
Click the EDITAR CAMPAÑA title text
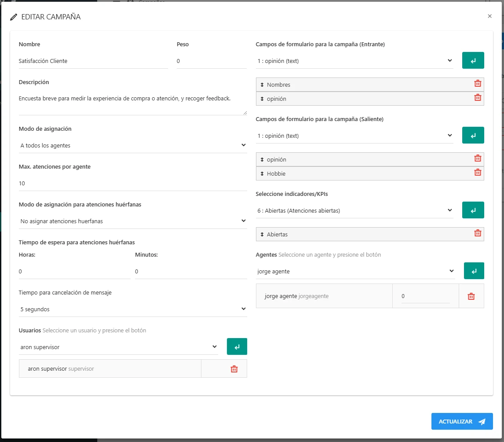click(x=51, y=17)
